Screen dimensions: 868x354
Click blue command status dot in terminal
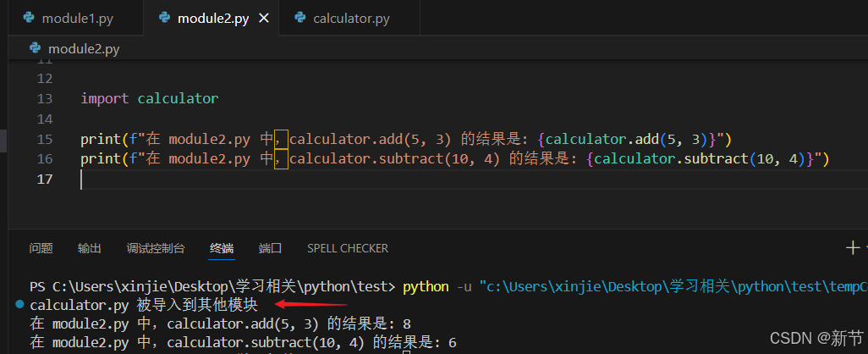(20, 304)
